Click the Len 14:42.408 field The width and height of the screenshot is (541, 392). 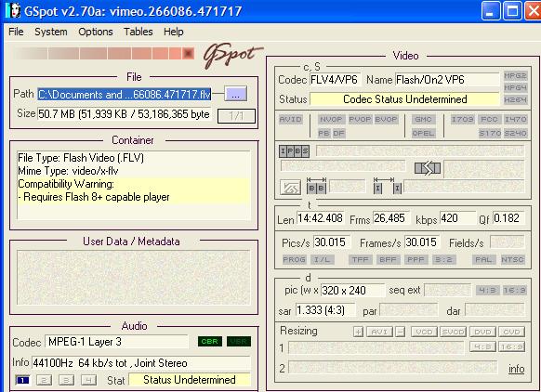point(320,218)
